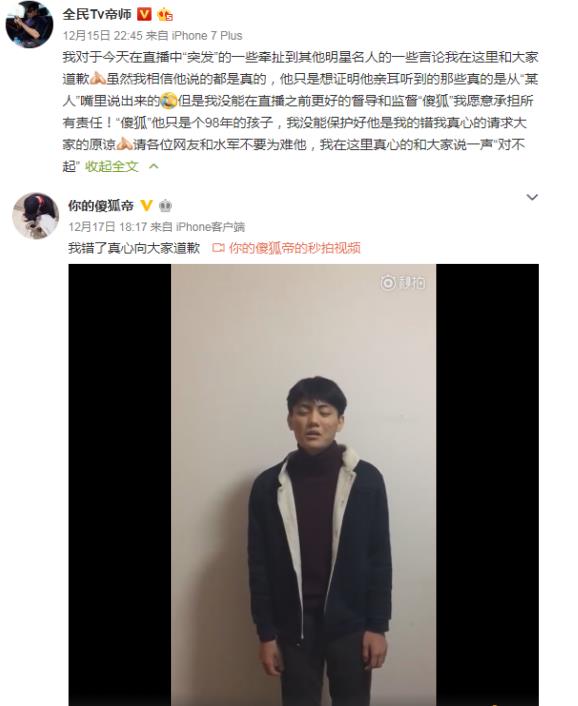Play the apology video
Viewport: 578px width, 706px height.
point(303,484)
